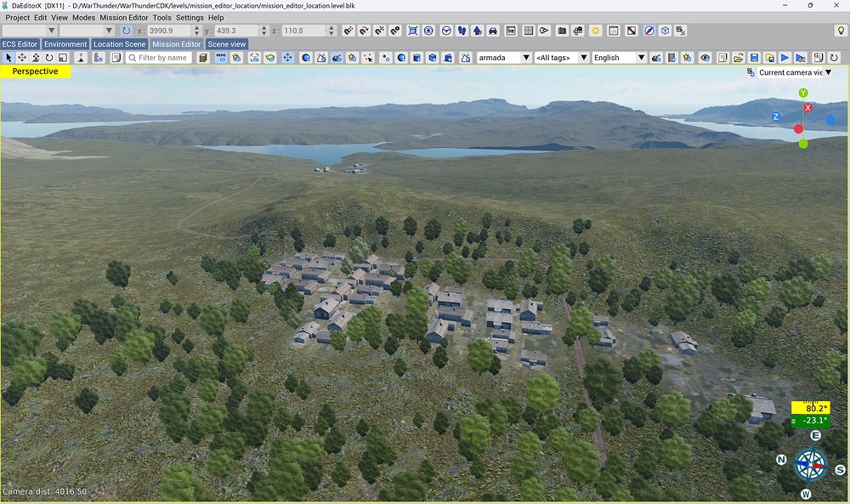Click the blue car icon
This screenshot has width=850, height=504.
(493, 31)
